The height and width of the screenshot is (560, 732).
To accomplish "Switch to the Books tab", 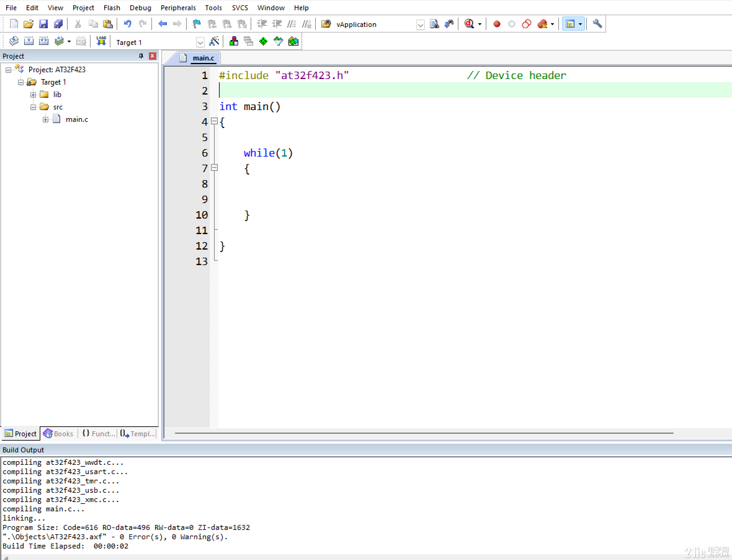I will 58,434.
